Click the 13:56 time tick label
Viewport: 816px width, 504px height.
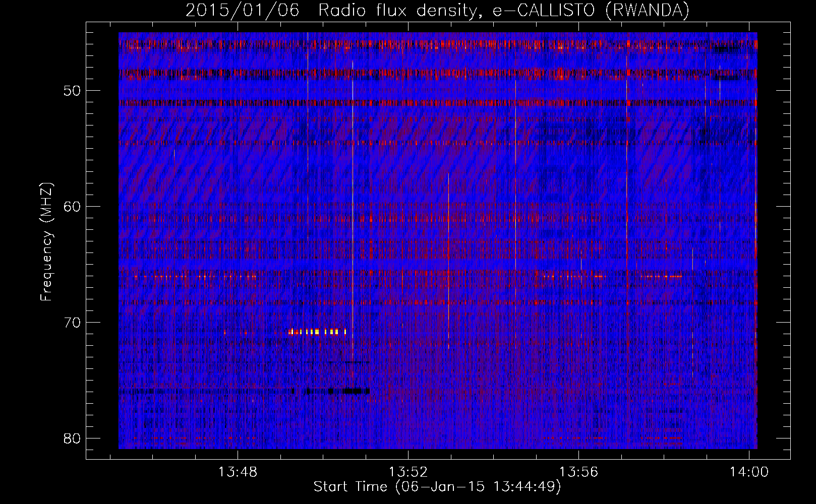coord(578,472)
